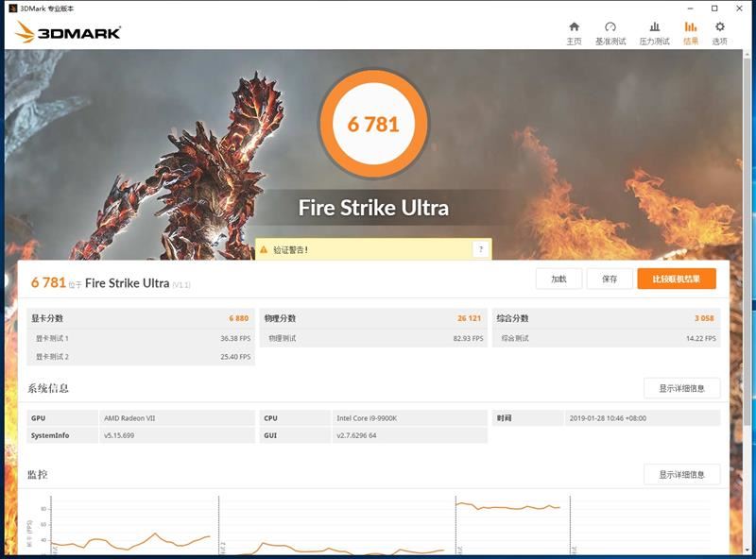The height and width of the screenshot is (559, 756).
Task: Click the 保存 save button
Action: tap(610, 279)
